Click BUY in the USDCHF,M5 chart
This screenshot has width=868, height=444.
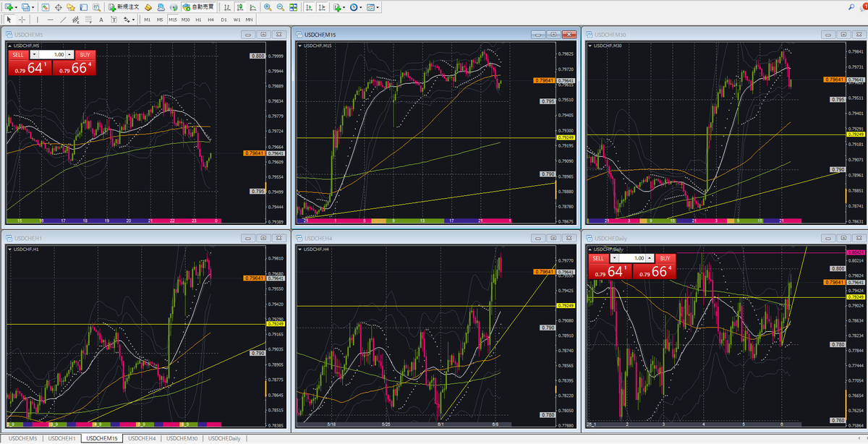(x=85, y=54)
